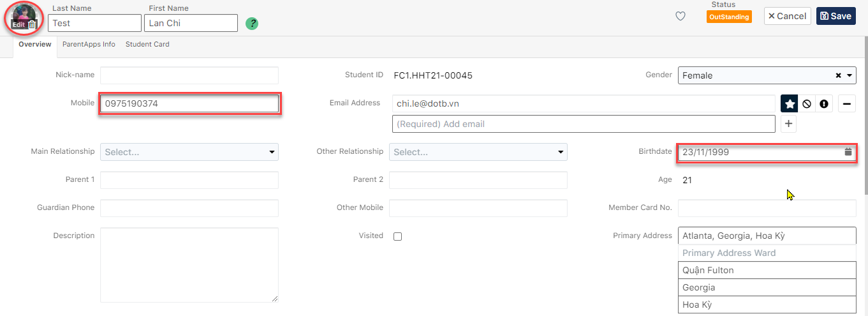This screenshot has width=868, height=316.
Task: Click the Save button
Action: [x=835, y=16]
